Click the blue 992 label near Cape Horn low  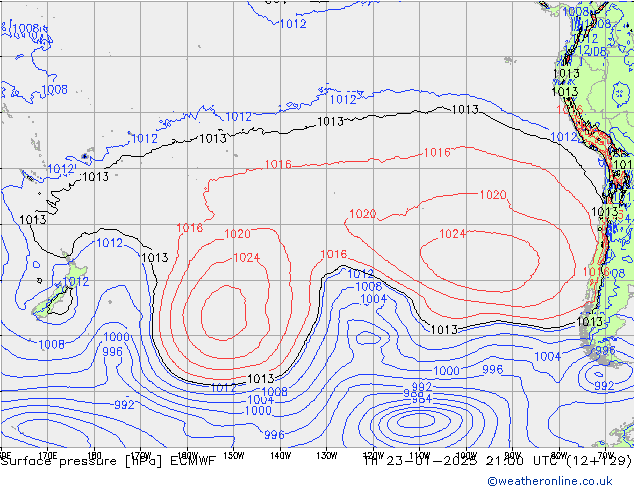[604, 386]
